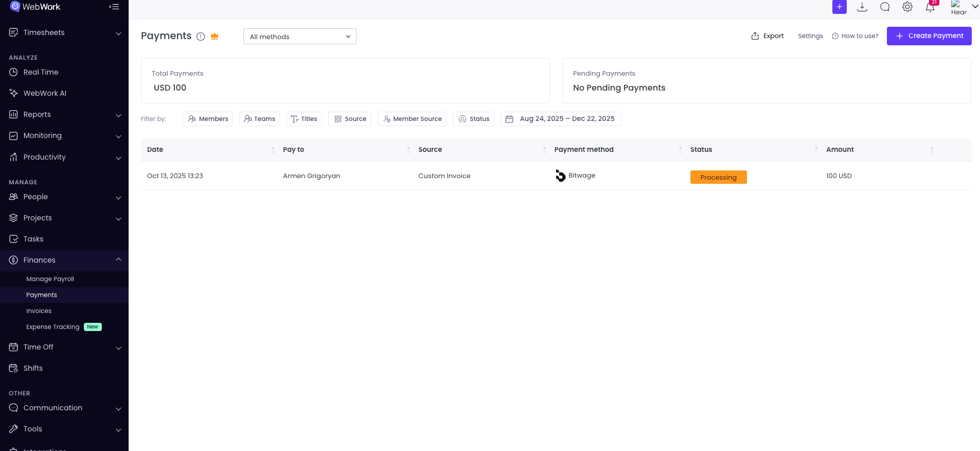The height and width of the screenshot is (451, 980).
Task: Click the info icon beside Payments title
Action: click(x=201, y=37)
